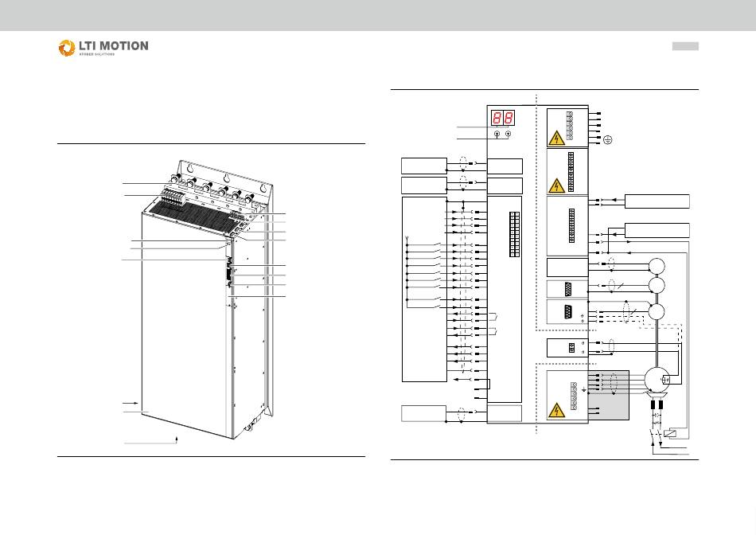The width and height of the screenshot is (756, 535).
Task: Click the relay coil symbol near bottom right
Action: [670, 433]
